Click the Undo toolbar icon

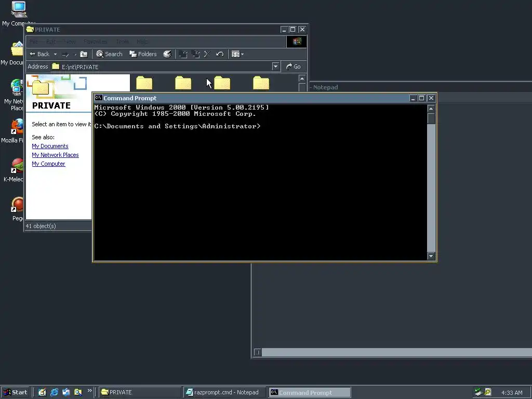[x=220, y=54]
